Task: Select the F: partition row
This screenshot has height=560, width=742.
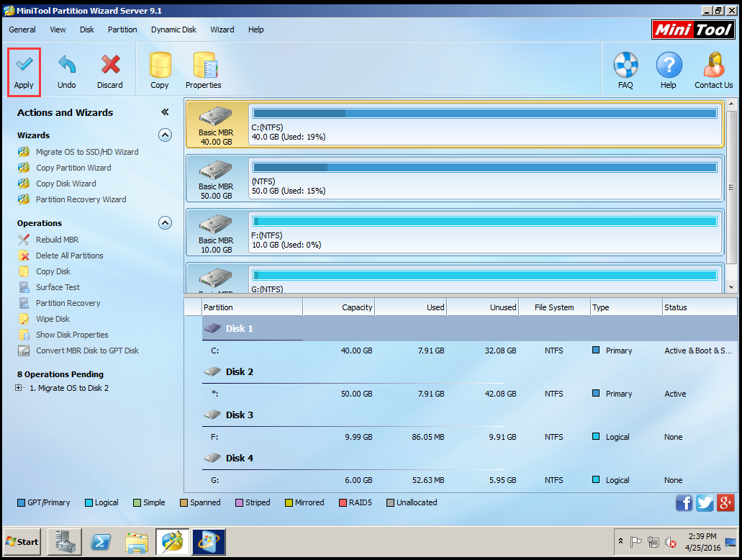Action: tap(469, 437)
